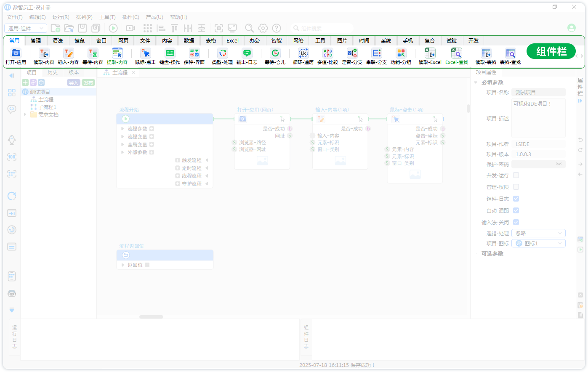Expand the 需求文档 folder in project tree

(25, 114)
